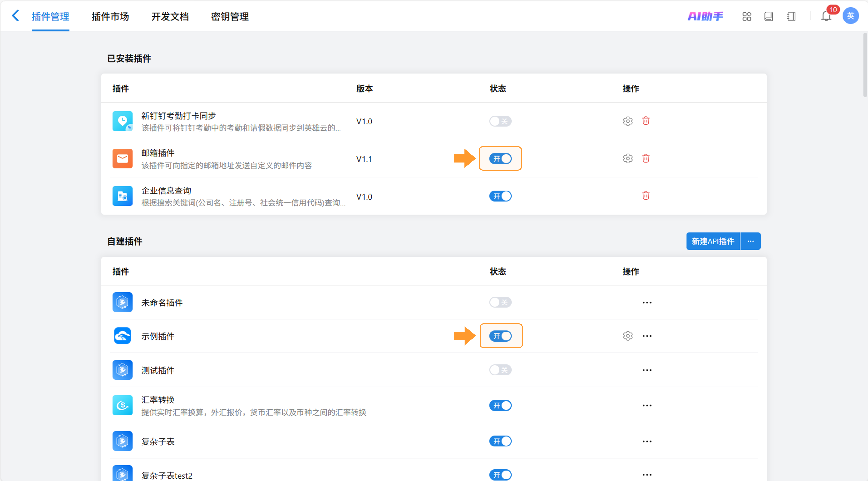The width and height of the screenshot is (868, 481).
Task: Open the notification bell
Action: point(826,16)
